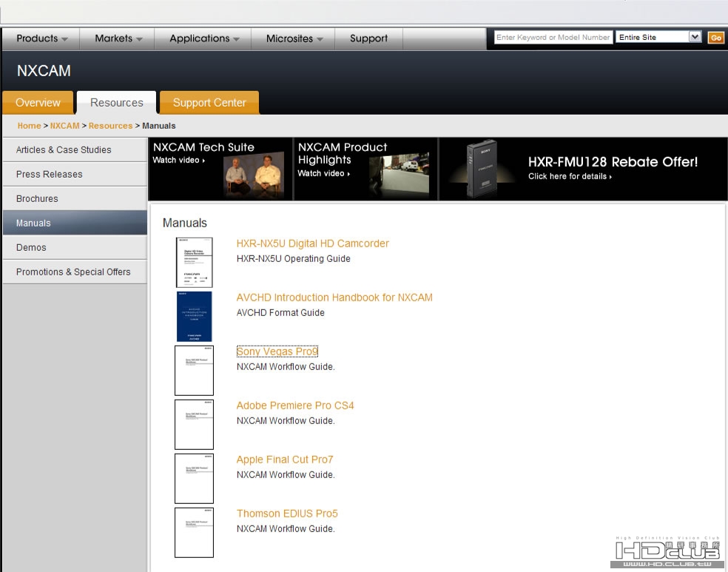Select Brochures in the sidebar
The image size is (728, 572).
(75, 199)
